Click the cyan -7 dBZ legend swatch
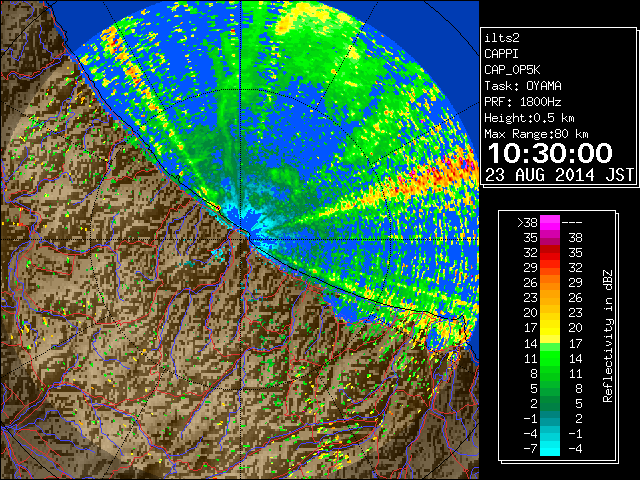The image size is (640, 480). point(550,448)
